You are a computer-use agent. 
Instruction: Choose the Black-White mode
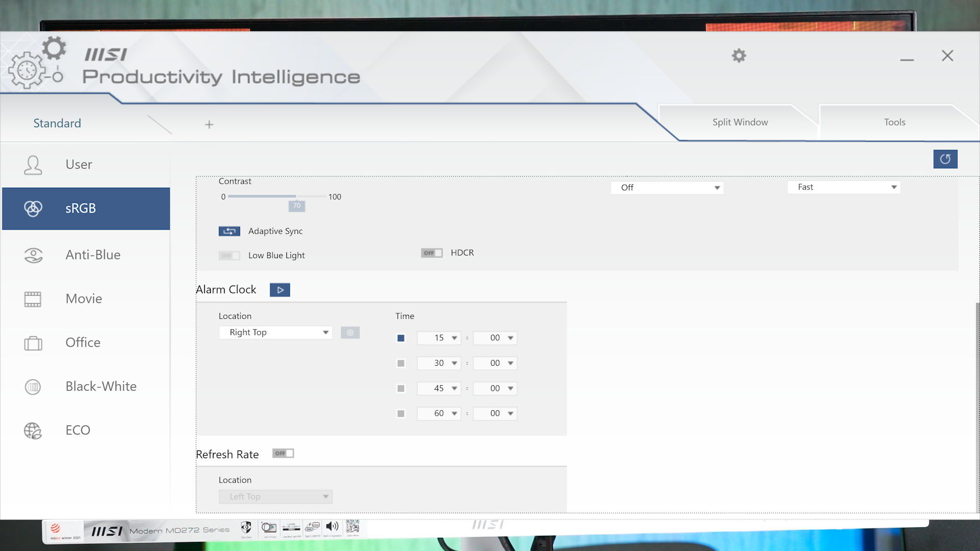tap(86, 386)
